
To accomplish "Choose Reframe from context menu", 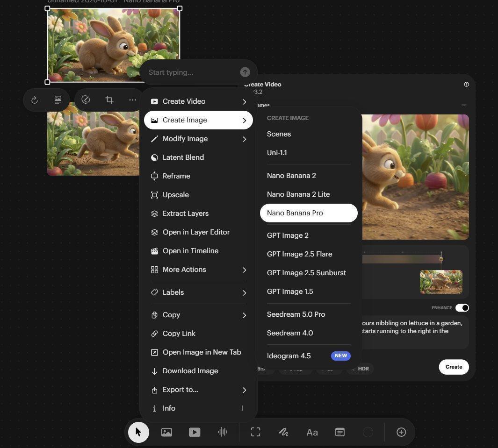I will 199,176.
